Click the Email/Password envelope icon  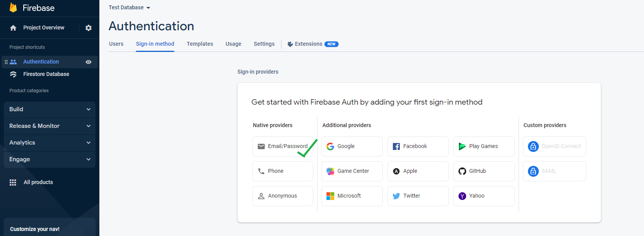click(261, 146)
